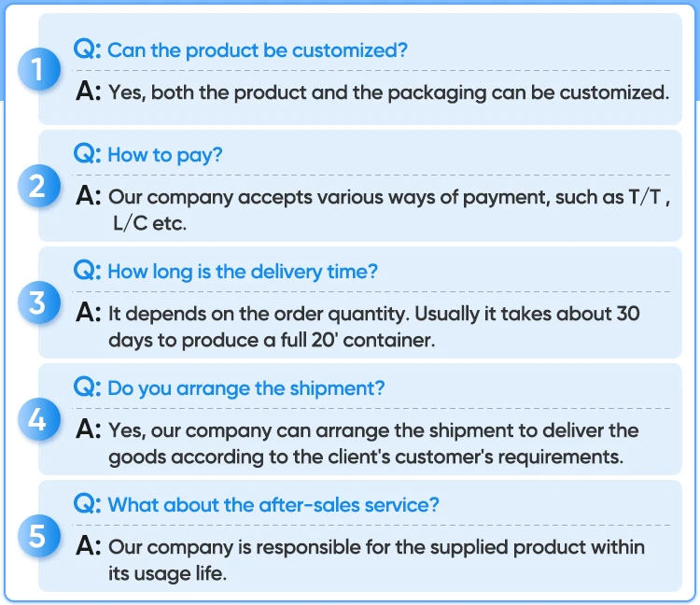Click the answer mentioning 30 days production
The height and width of the screenshot is (605, 700).
point(373,327)
